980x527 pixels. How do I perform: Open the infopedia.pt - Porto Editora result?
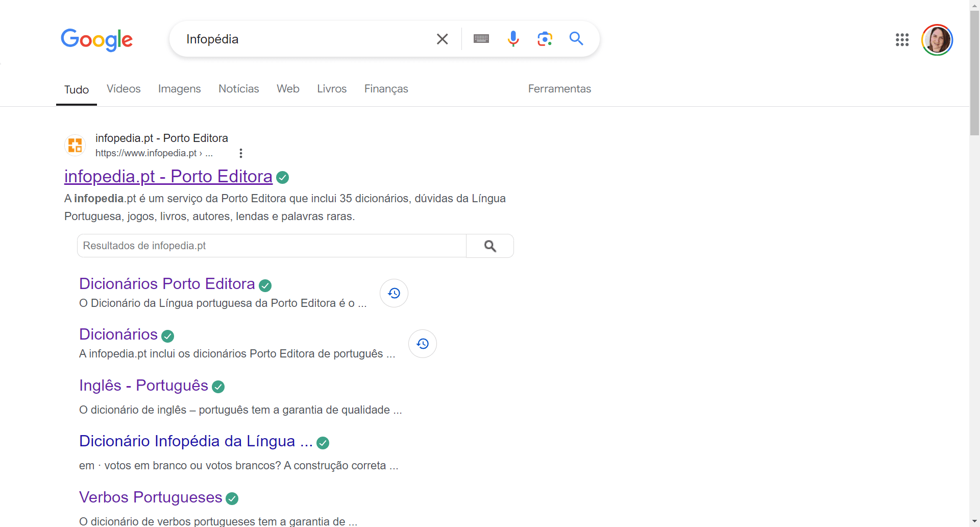(168, 176)
